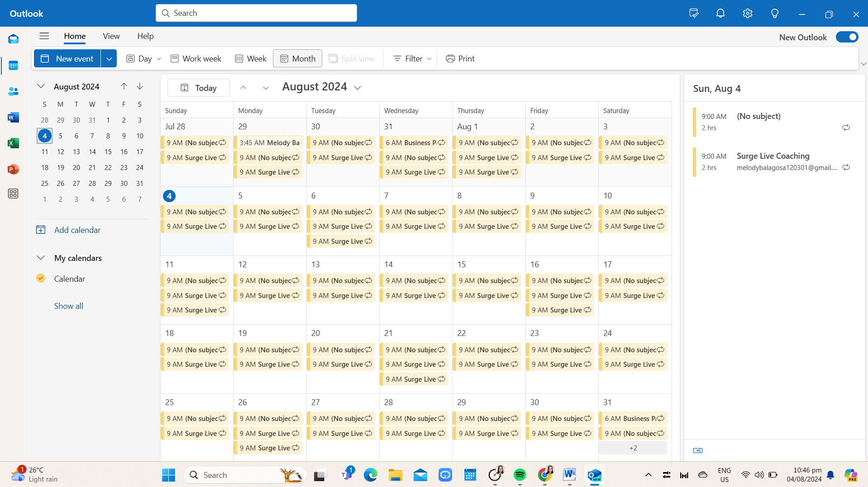Click the New event button
The width and height of the screenshot is (868, 487).
click(67, 59)
